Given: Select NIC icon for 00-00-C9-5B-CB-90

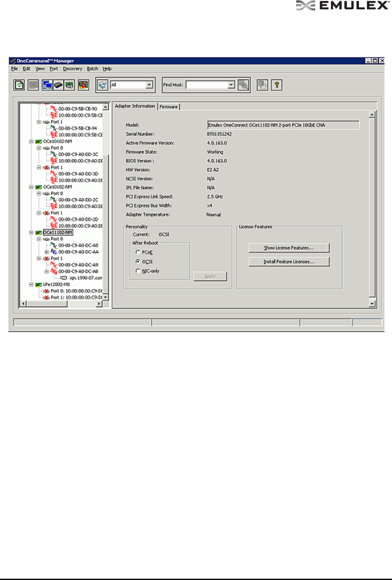Looking at the screenshot, I should (54, 109).
